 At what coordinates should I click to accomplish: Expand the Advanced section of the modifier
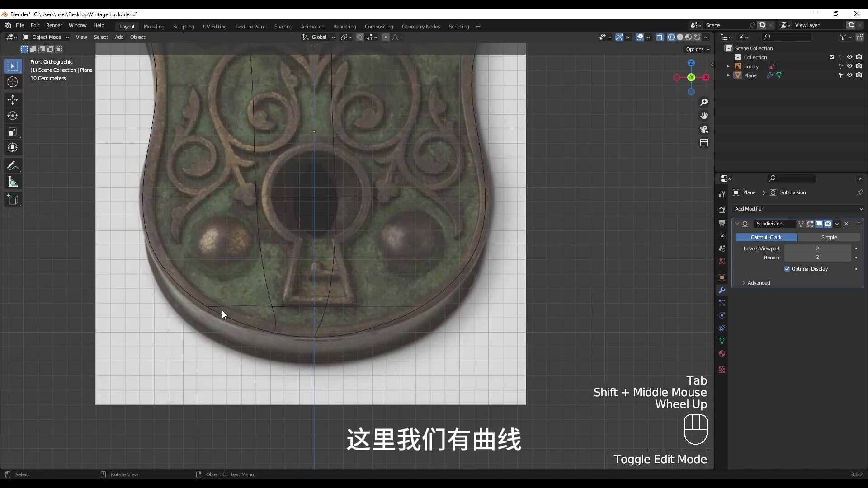click(x=759, y=283)
